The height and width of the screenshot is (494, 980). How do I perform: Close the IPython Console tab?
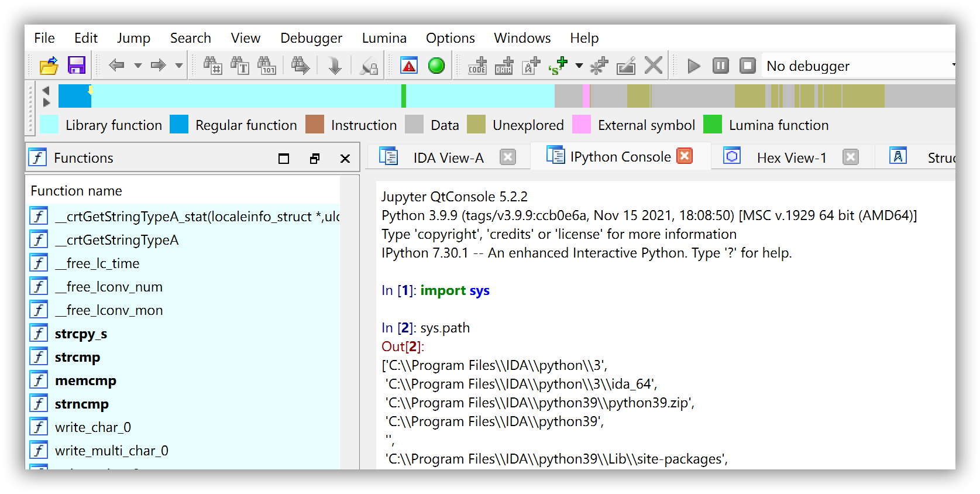[x=685, y=156]
